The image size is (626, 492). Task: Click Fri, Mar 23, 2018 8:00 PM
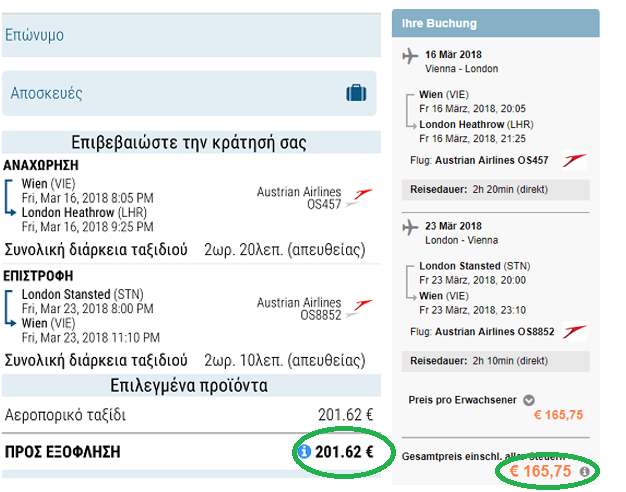87,309
